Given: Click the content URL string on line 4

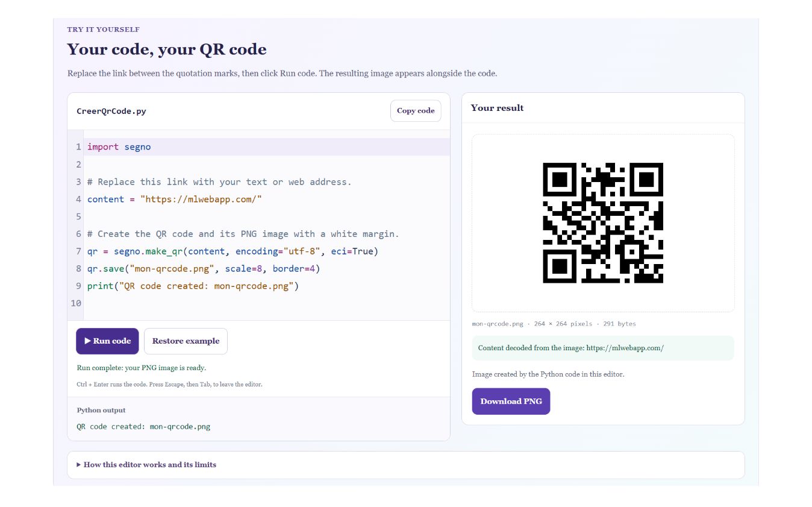Looking at the screenshot, I should coord(201,200).
